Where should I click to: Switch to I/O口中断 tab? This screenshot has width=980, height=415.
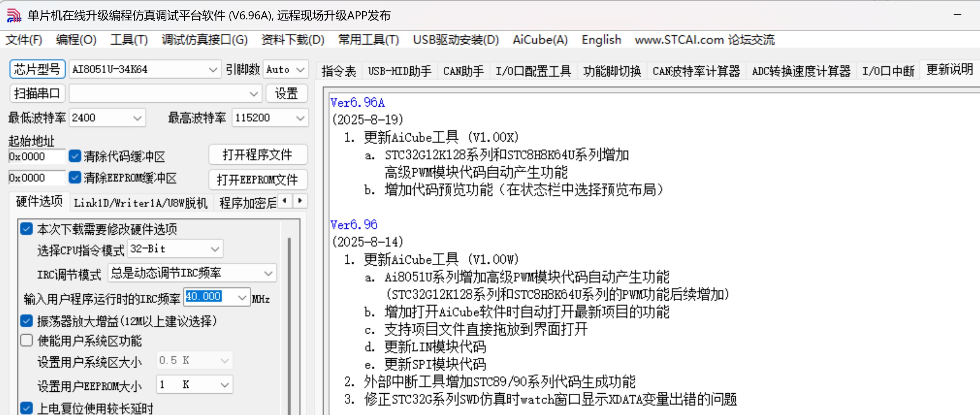pyautogui.click(x=888, y=71)
